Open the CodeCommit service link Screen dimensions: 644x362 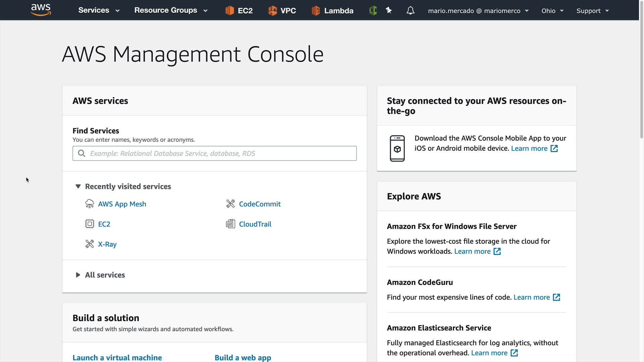(260, 204)
